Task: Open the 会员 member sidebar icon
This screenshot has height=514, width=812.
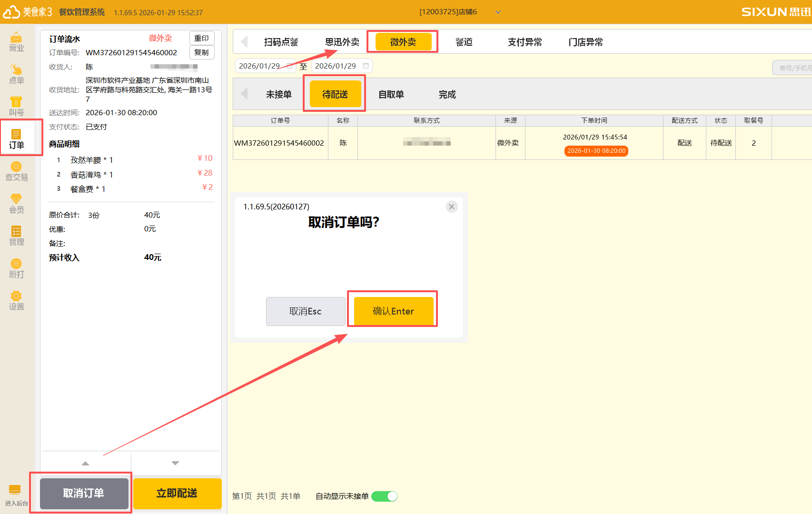Action: tap(16, 204)
